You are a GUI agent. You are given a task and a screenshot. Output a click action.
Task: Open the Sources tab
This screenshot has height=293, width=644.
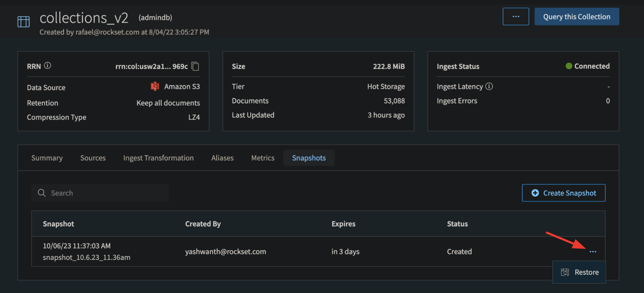pos(93,158)
